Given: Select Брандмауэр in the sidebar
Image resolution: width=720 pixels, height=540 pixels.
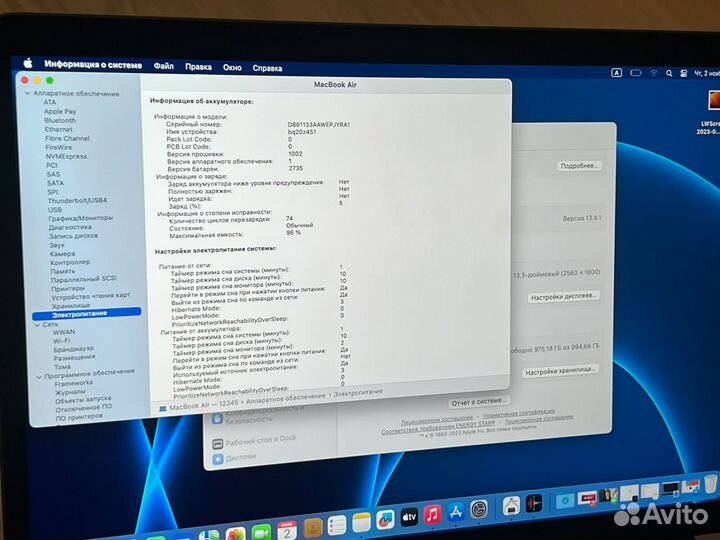Looking at the screenshot, I should click(73, 349).
